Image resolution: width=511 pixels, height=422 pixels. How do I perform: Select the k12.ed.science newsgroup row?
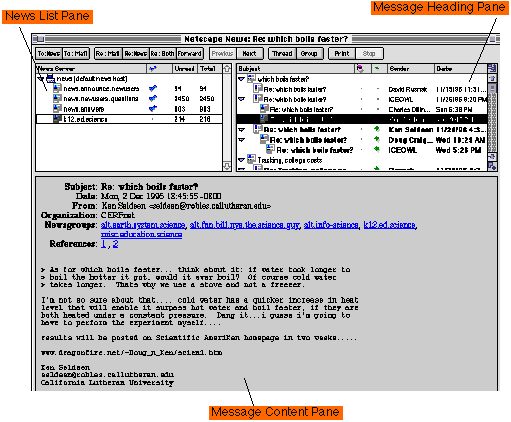coord(129,119)
